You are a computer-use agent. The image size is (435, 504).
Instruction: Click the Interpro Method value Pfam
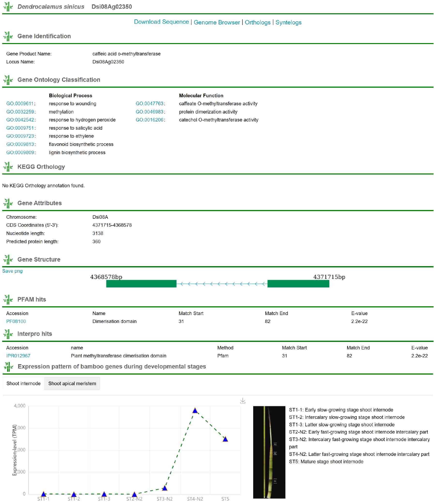pyautogui.click(x=223, y=356)
